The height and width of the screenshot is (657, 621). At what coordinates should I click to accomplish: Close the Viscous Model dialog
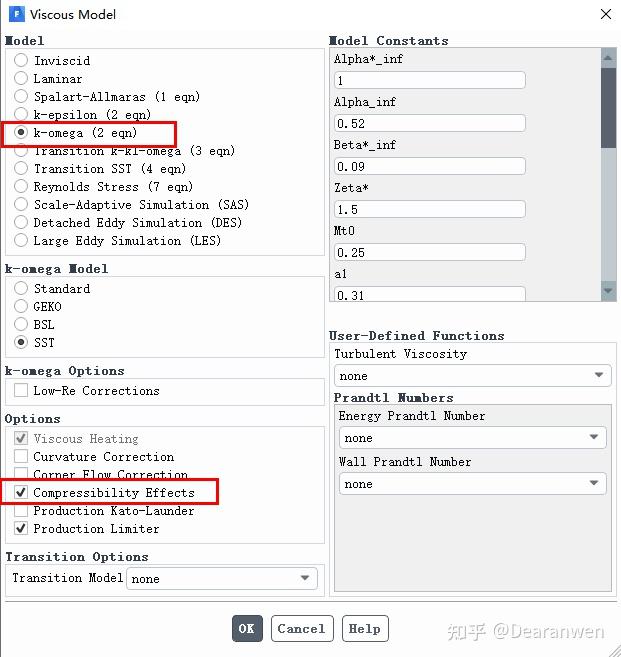click(x=605, y=14)
